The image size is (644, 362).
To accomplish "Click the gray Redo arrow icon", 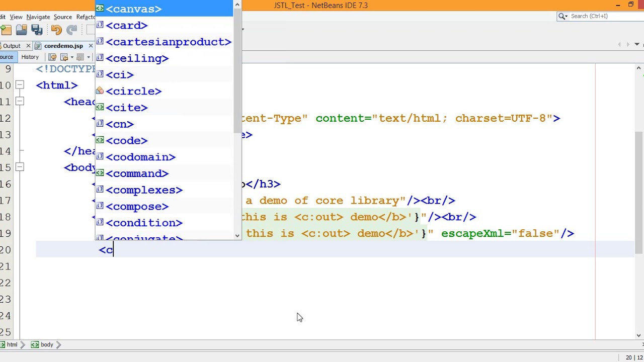I will pyautogui.click(x=72, y=30).
